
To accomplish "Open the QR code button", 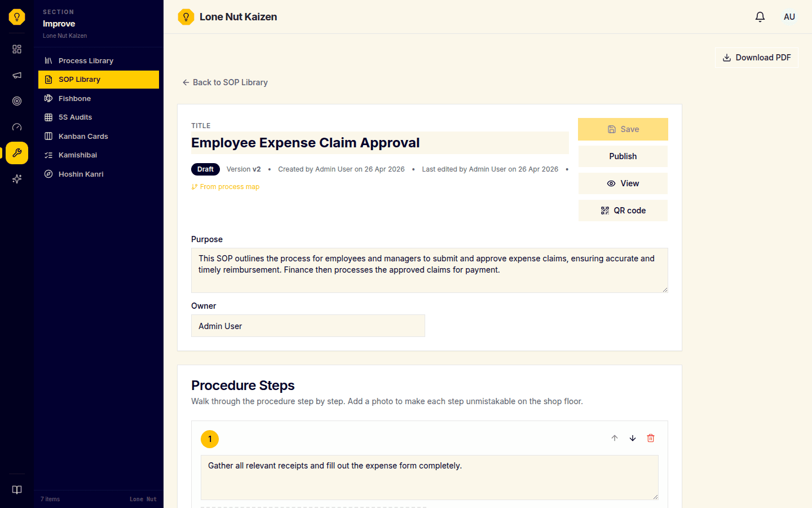I will click(623, 211).
